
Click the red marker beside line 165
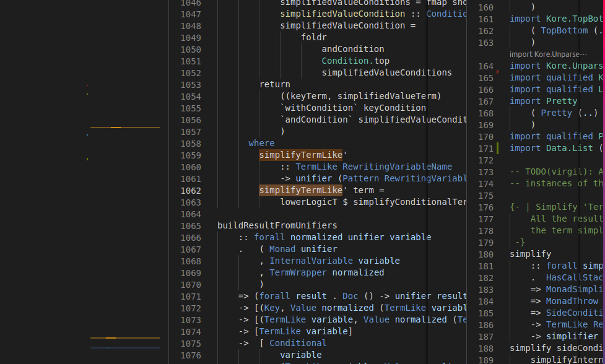pyautogui.click(x=499, y=71)
